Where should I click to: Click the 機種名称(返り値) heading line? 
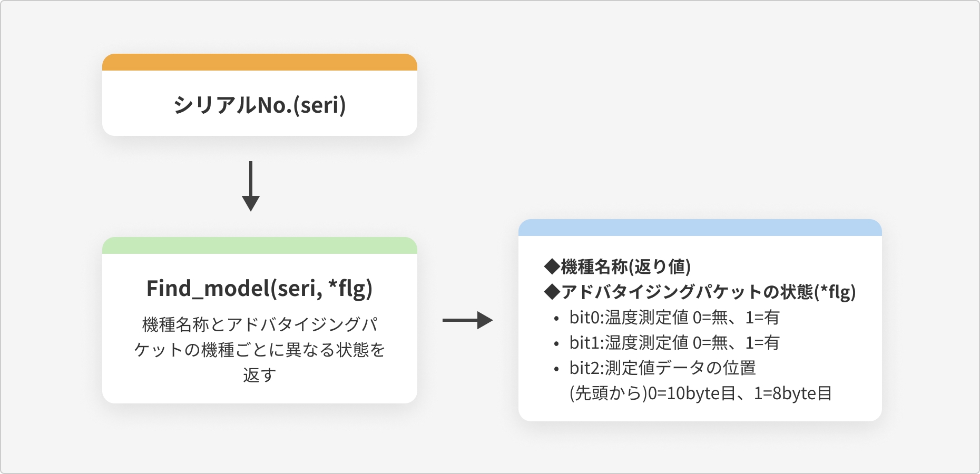[x=618, y=266]
